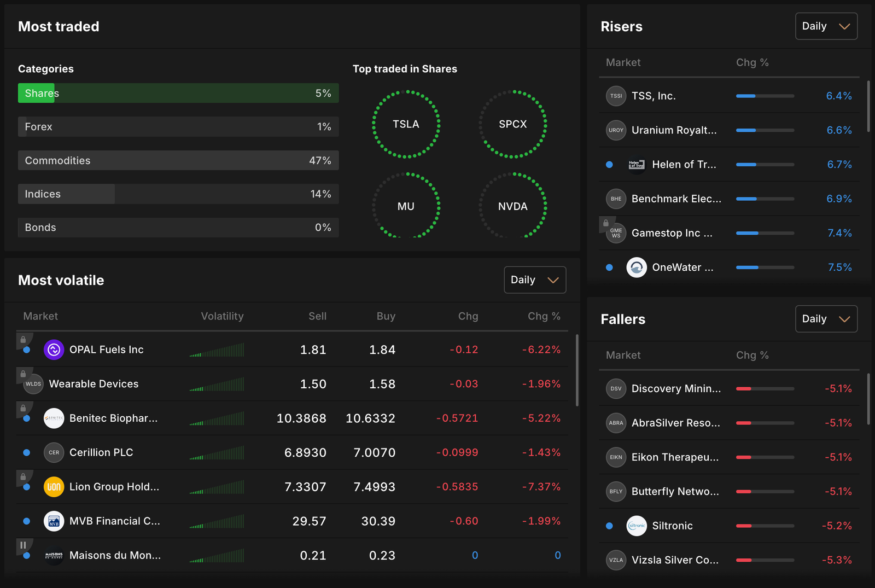
Task: Open the Most volatile Daily dropdown
Action: (535, 280)
